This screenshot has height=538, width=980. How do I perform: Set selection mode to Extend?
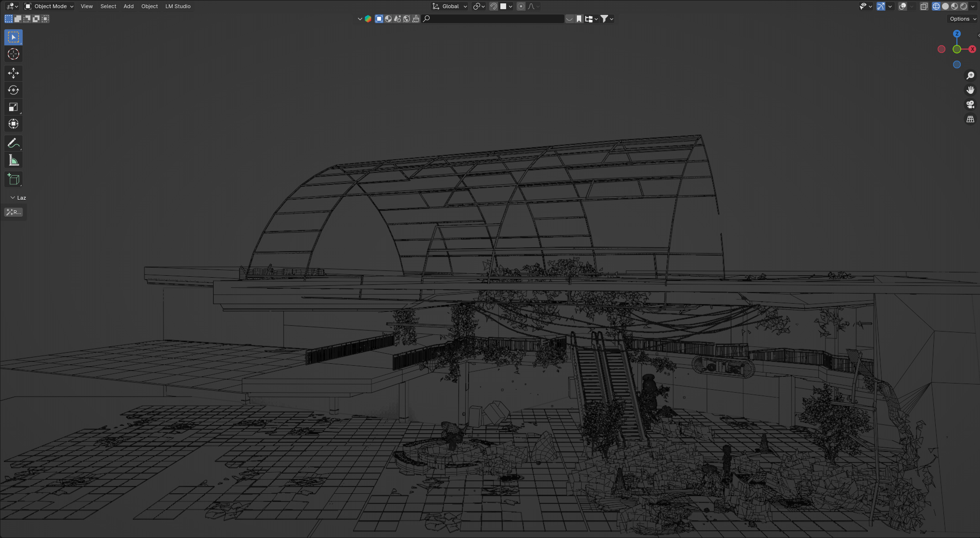(x=18, y=19)
